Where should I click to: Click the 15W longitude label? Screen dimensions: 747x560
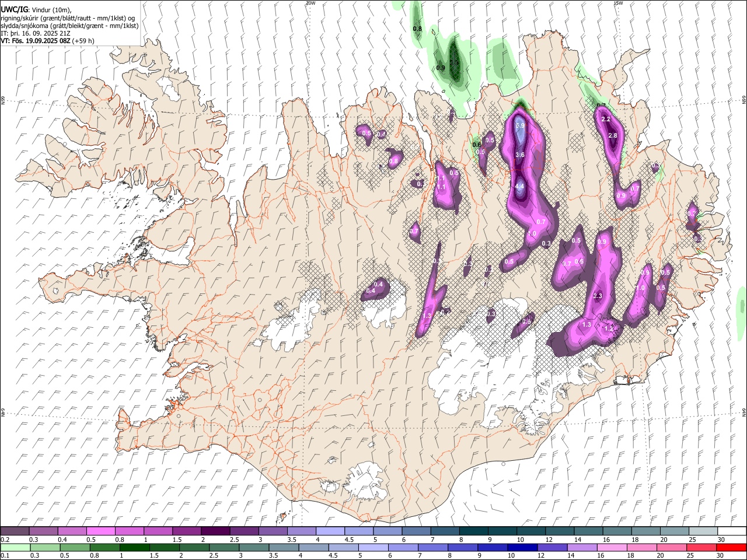point(618,3)
